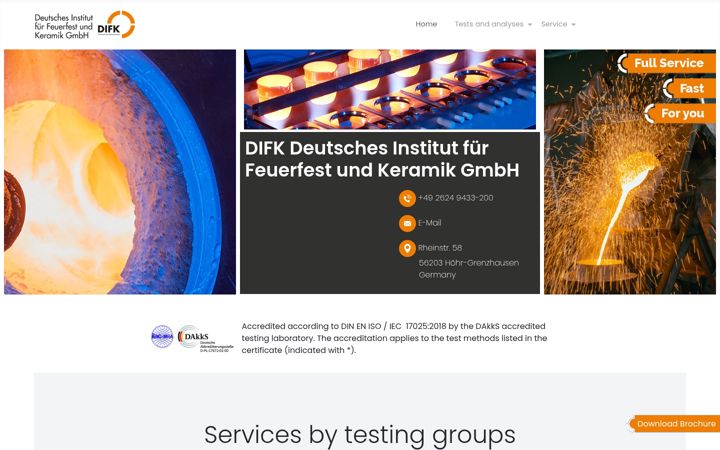Click the For you orange badge
The width and height of the screenshot is (720, 450).
click(x=680, y=113)
